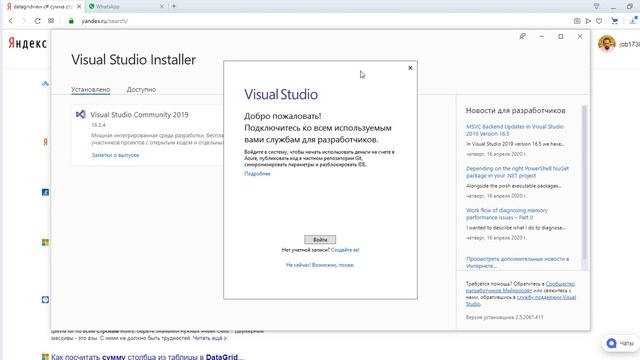The height and width of the screenshot is (360, 640).
Task: Open the Подробнее link in welcome dialog
Action: pos(257,174)
